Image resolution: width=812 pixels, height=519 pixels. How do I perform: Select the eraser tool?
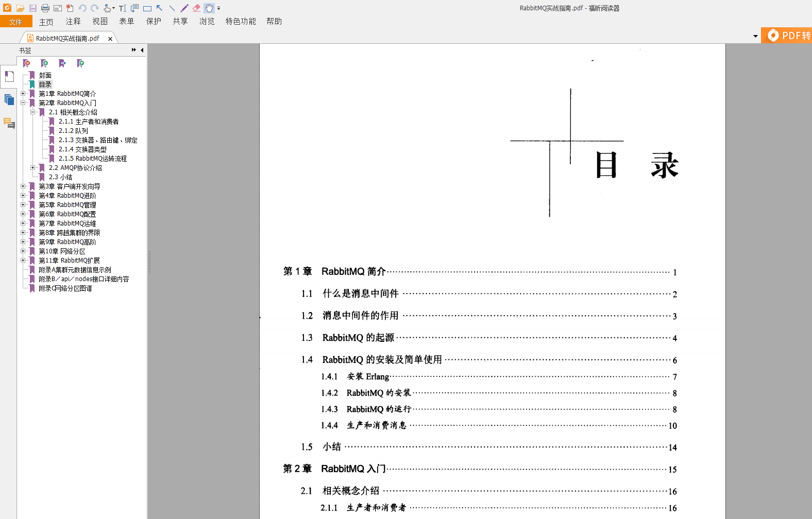click(197, 8)
